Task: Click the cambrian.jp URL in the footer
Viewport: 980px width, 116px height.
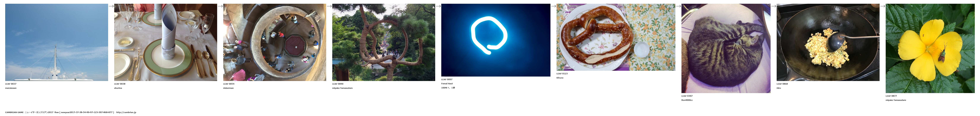Action: 126,112
